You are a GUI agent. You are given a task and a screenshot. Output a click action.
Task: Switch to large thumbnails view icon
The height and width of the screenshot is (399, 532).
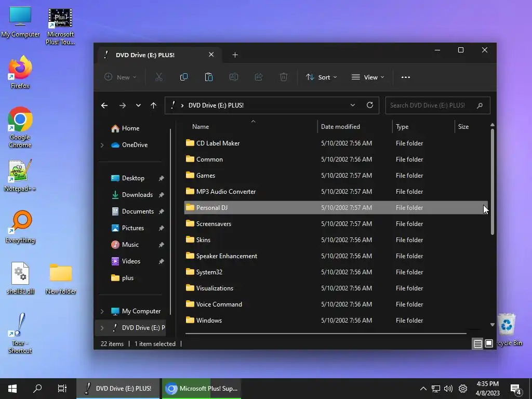click(488, 344)
